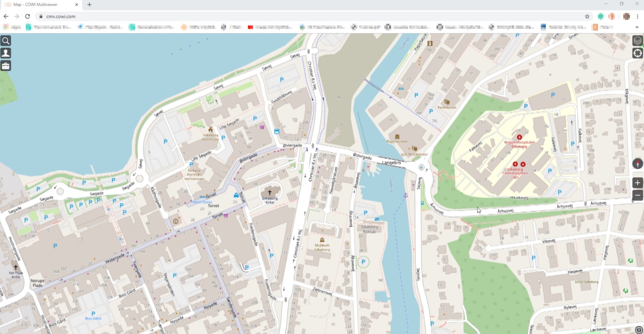Image resolution: width=644 pixels, height=334 pixels.
Task: Click the site security lock icon
Action: 41,16
